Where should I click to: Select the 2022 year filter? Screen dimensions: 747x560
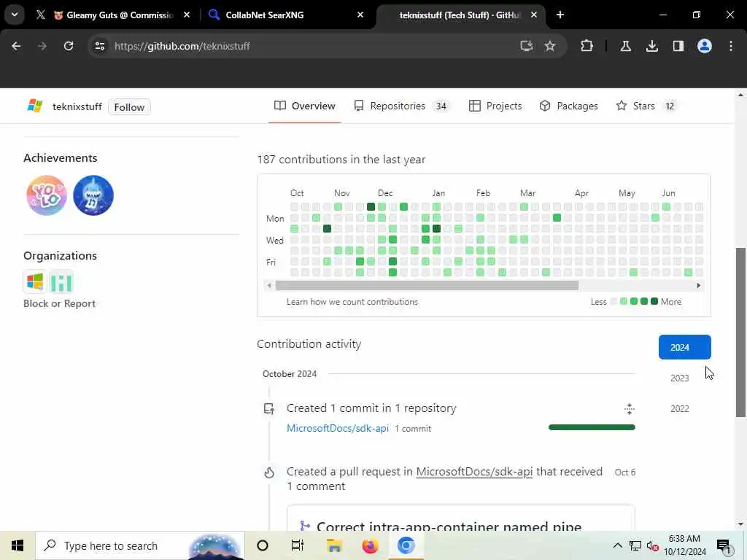coord(680,408)
